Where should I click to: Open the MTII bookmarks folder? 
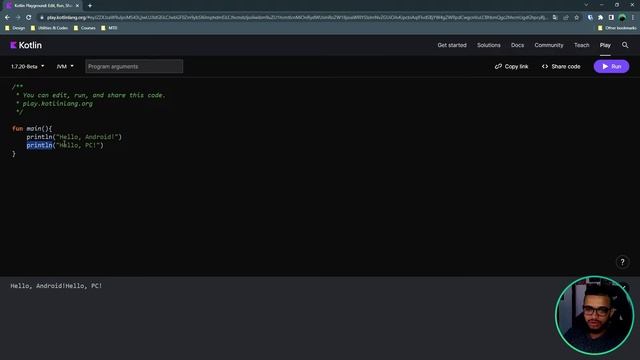coord(109,28)
